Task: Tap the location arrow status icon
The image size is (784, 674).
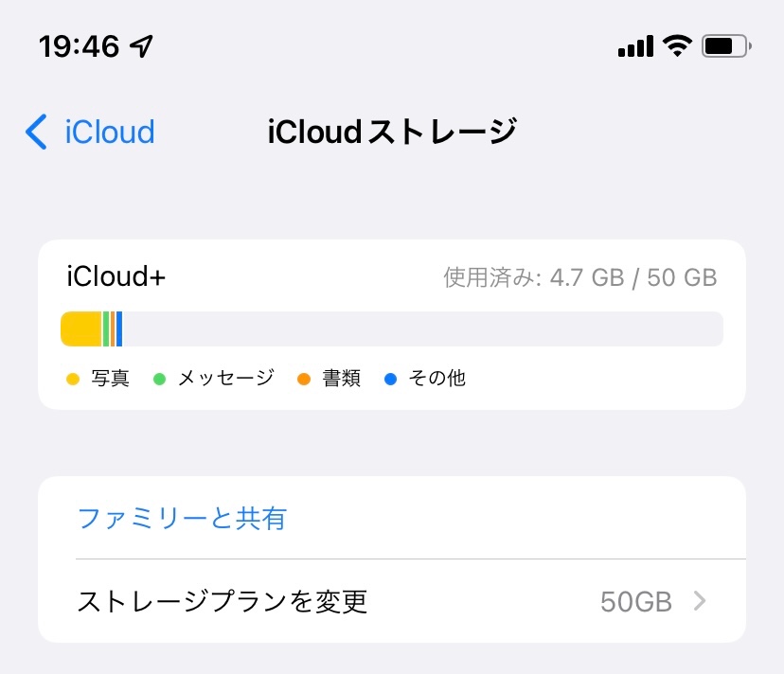Action: pyautogui.click(x=141, y=45)
